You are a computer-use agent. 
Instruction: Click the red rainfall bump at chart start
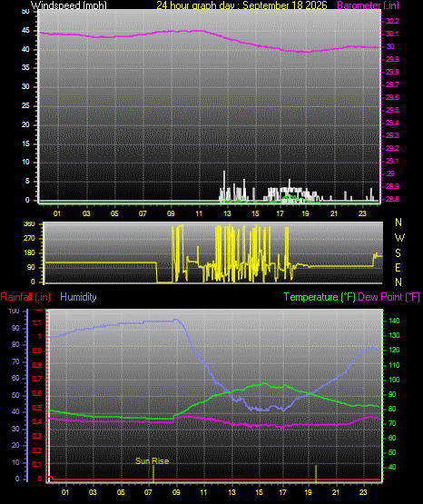(51, 478)
